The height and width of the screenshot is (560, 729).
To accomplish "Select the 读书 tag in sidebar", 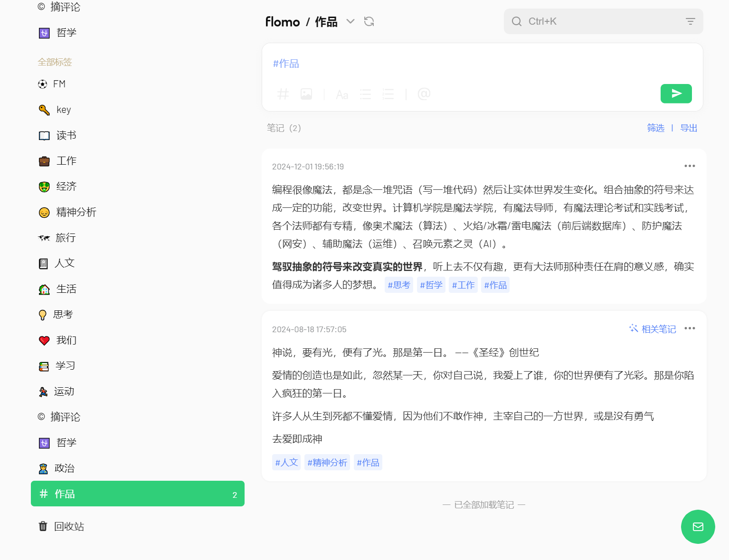I will (x=66, y=135).
